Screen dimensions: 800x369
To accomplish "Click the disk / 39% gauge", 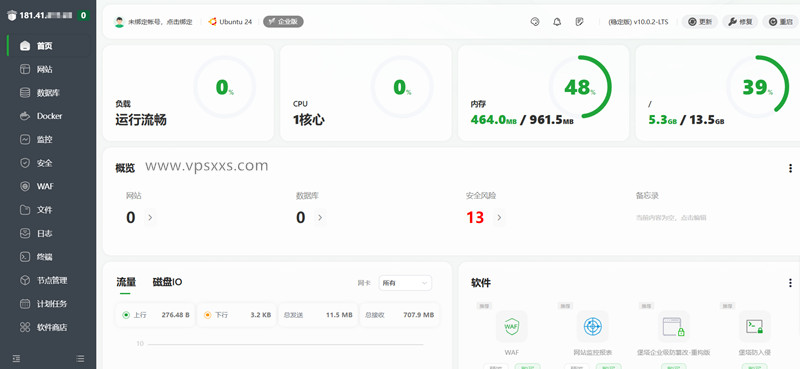I will (758, 87).
